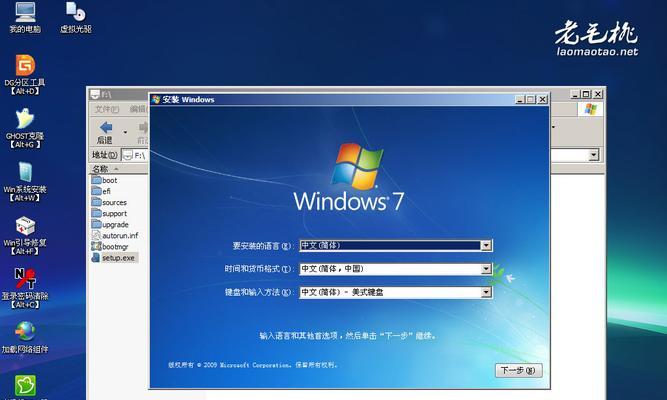Minimize the F:\ Explorer window
The image size is (667, 400).
pos(575,94)
